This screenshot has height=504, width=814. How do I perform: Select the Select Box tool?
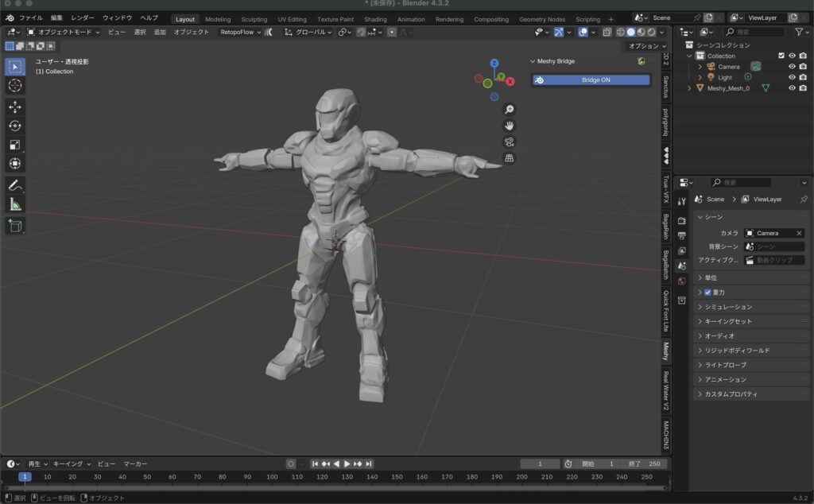click(x=15, y=67)
